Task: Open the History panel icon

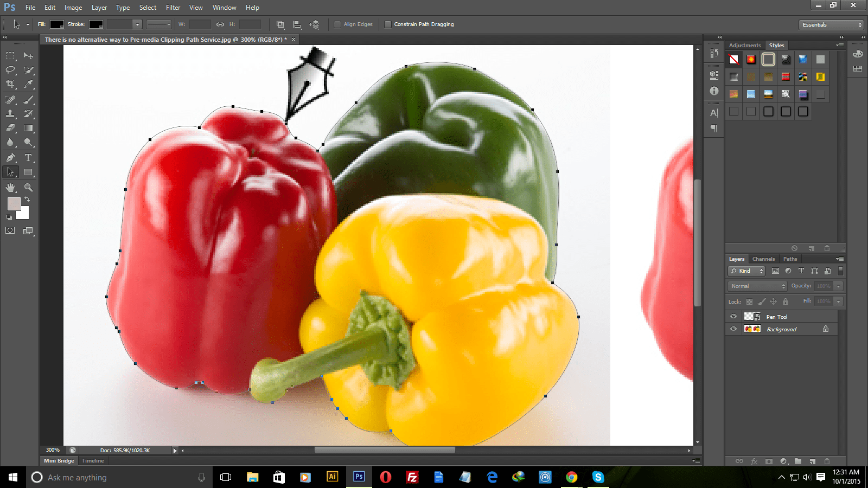Action: pos(714,53)
